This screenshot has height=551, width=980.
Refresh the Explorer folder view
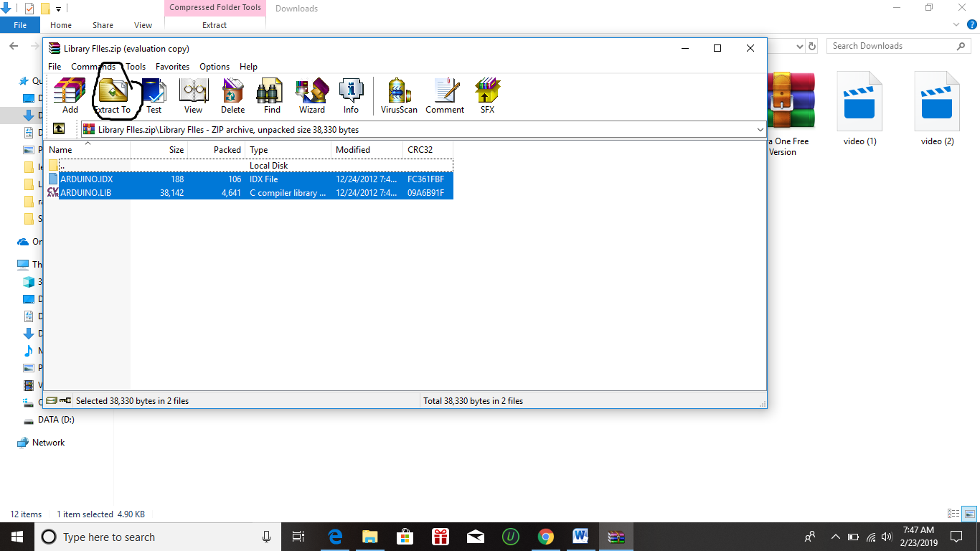[x=812, y=46]
